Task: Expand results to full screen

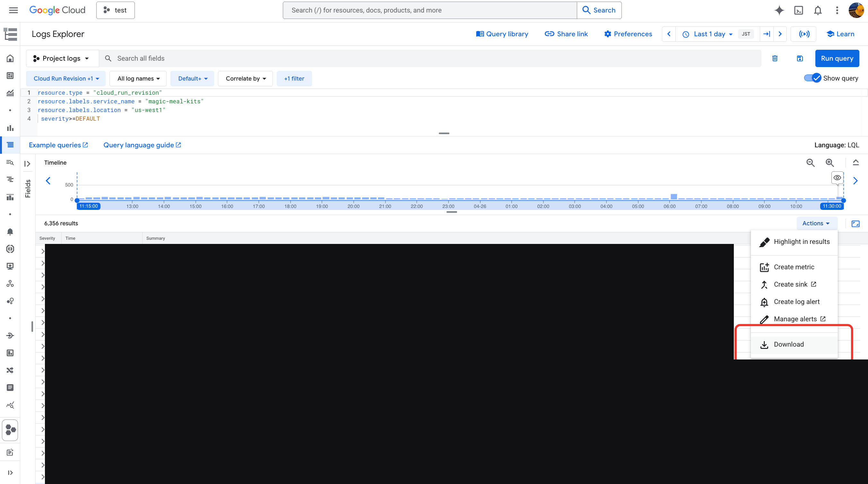Action: [855, 224]
